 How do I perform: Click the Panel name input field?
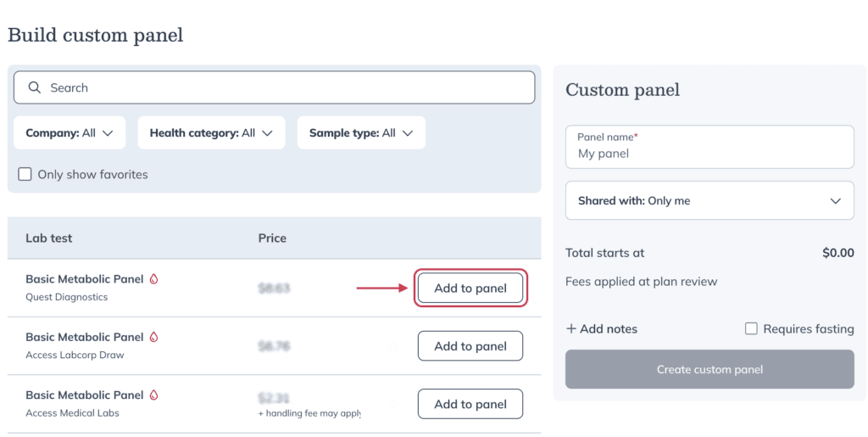[x=709, y=147]
